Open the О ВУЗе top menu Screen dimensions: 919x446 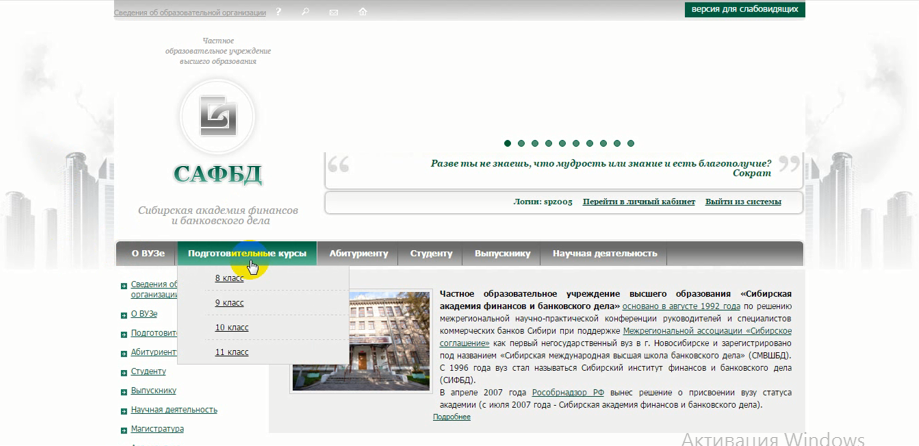coord(148,254)
